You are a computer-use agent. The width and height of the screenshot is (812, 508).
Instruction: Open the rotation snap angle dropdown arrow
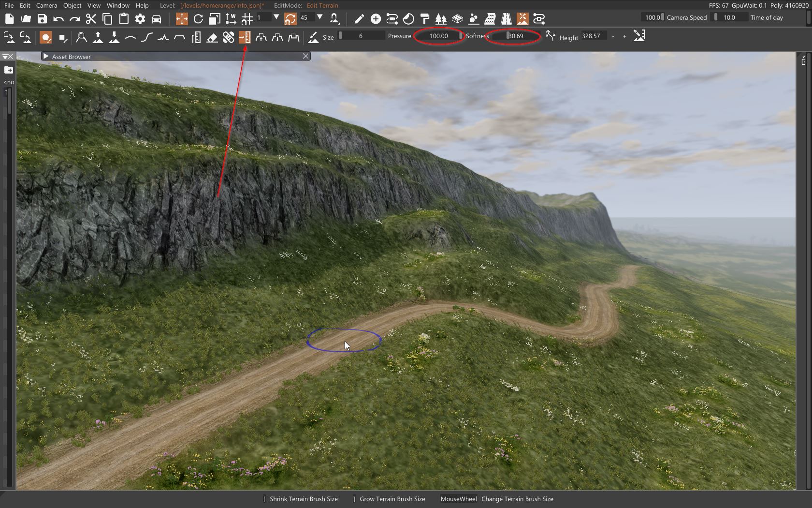[319, 17]
